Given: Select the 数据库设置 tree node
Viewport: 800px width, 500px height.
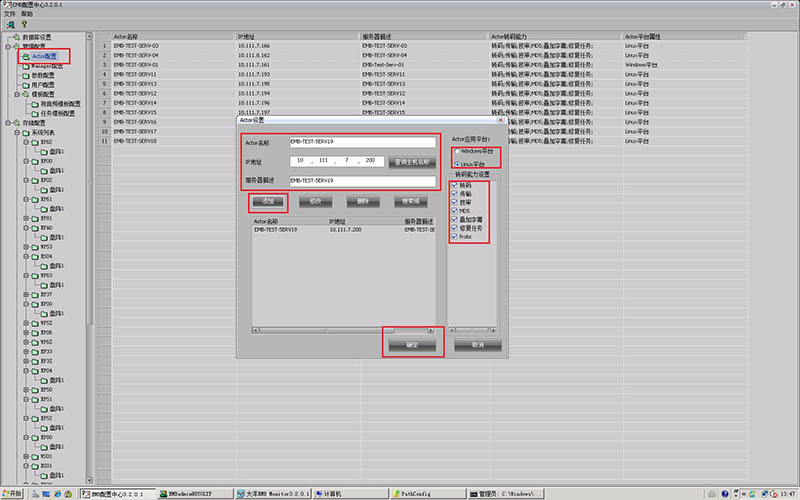Looking at the screenshot, I should click(37, 37).
